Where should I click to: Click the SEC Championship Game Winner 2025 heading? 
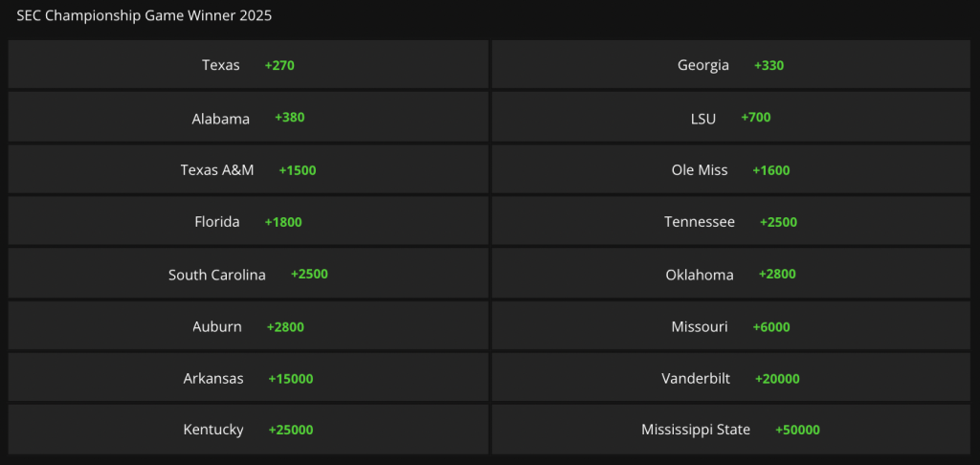pos(144,16)
